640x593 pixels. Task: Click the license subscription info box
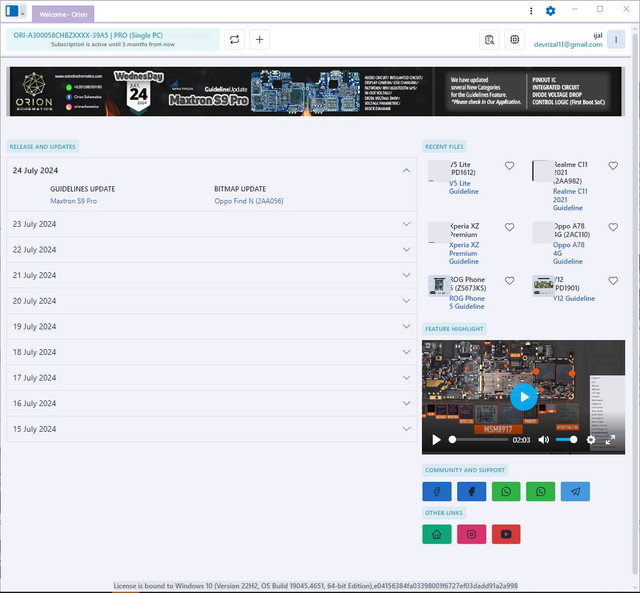[x=113, y=40]
